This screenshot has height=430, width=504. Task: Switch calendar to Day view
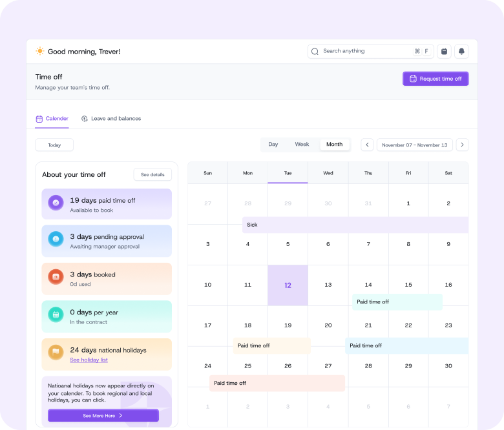[273, 145]
